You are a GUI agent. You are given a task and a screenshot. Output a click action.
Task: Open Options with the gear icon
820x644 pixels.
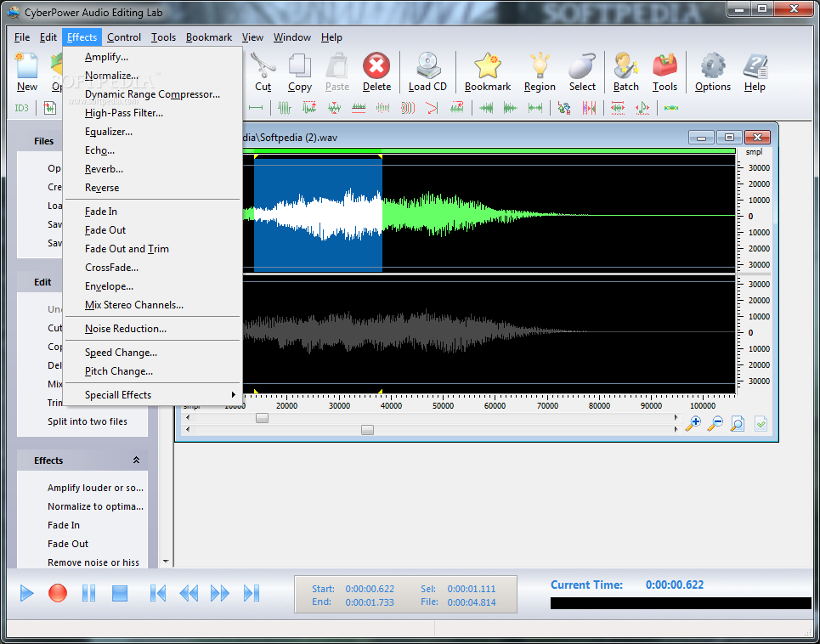713,72
